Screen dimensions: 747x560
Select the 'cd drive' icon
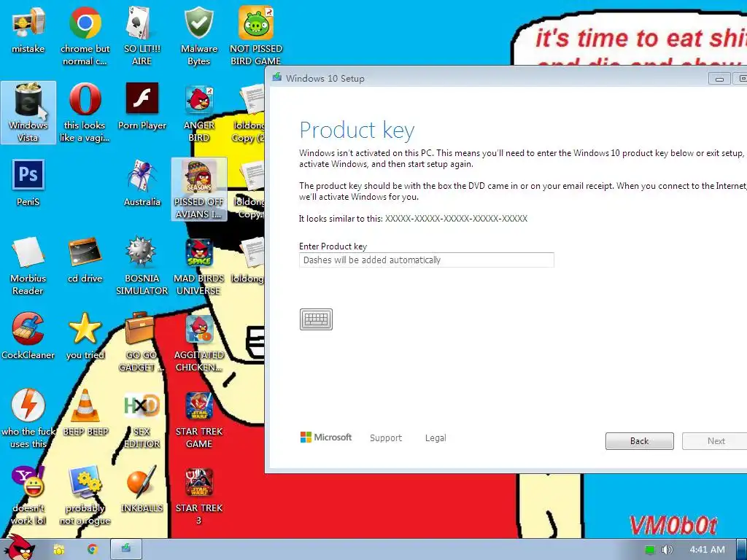pyautogui.click(x=85, y=260)
